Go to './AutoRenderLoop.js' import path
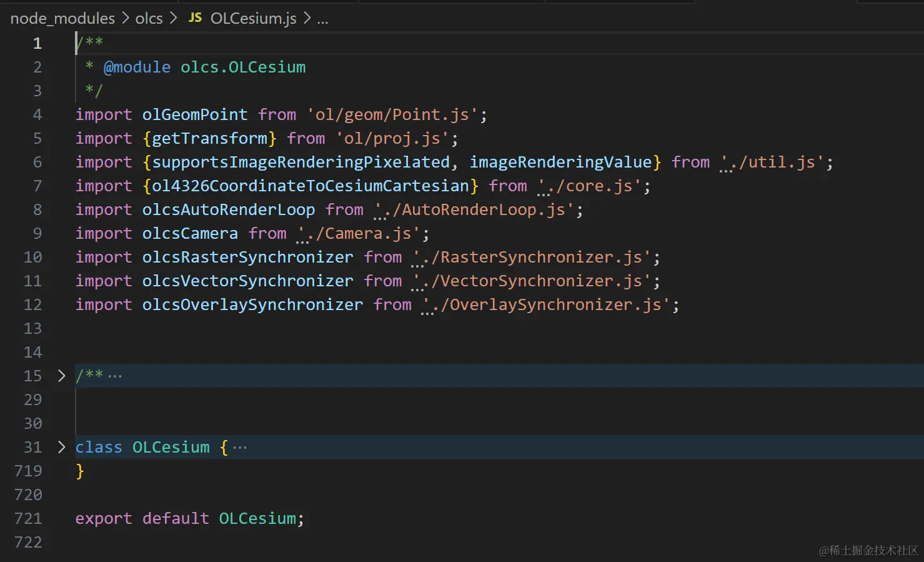 click(x=474, y=210)
